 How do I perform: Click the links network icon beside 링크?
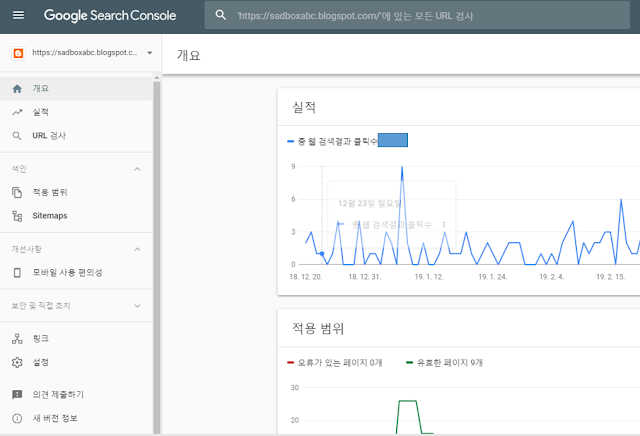(x=17, y=338)
